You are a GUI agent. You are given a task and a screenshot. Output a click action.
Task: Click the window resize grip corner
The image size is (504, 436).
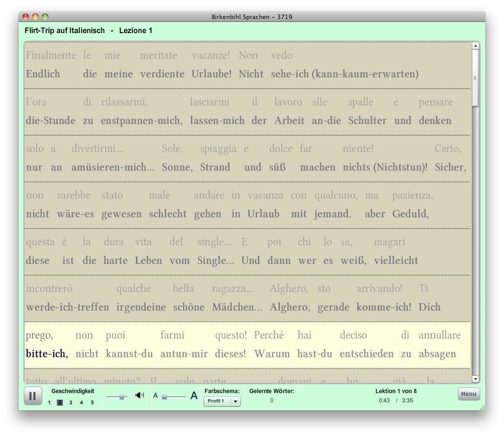[483, 408]
